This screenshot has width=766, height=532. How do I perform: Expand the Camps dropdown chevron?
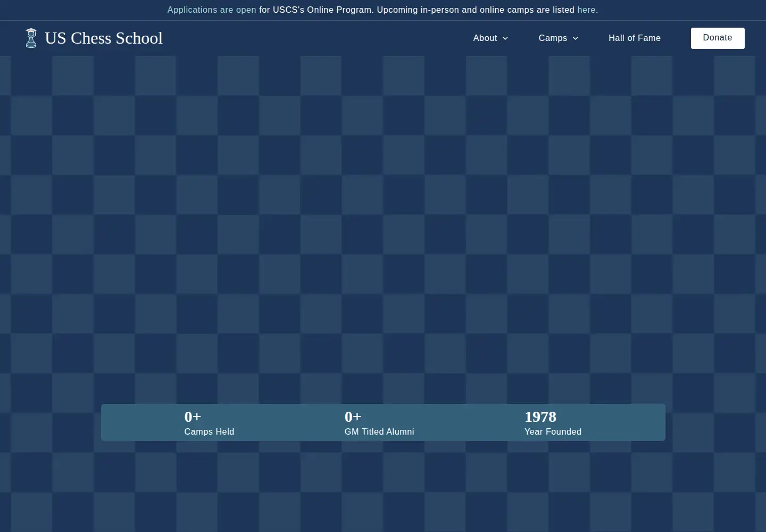(x=576, y=38)
